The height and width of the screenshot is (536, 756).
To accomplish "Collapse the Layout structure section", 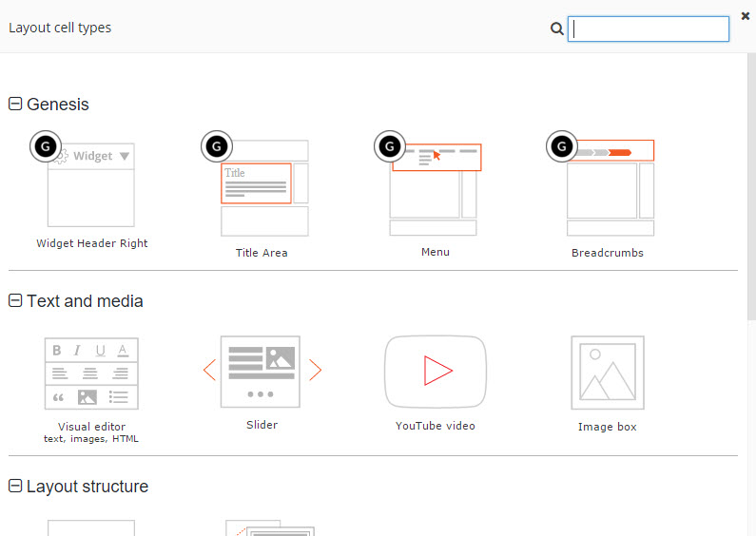I will click(15, 486).
